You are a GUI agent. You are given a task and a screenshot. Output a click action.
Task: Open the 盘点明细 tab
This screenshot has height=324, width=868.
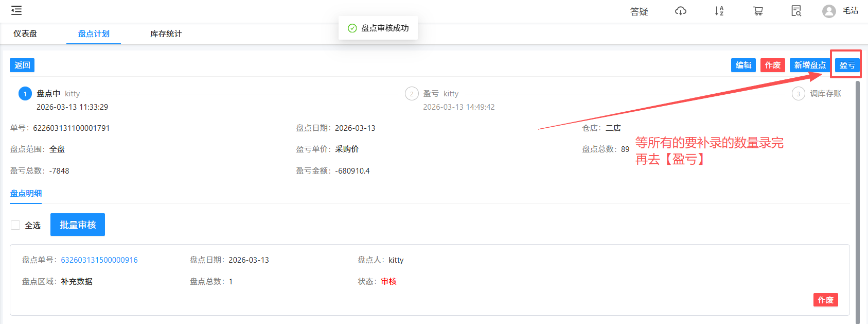click(x=26, y=194)
